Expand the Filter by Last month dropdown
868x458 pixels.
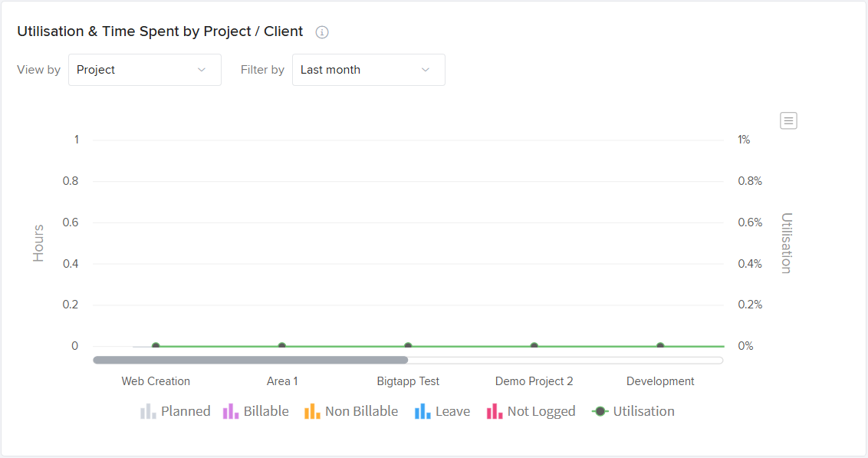point(368,70)
